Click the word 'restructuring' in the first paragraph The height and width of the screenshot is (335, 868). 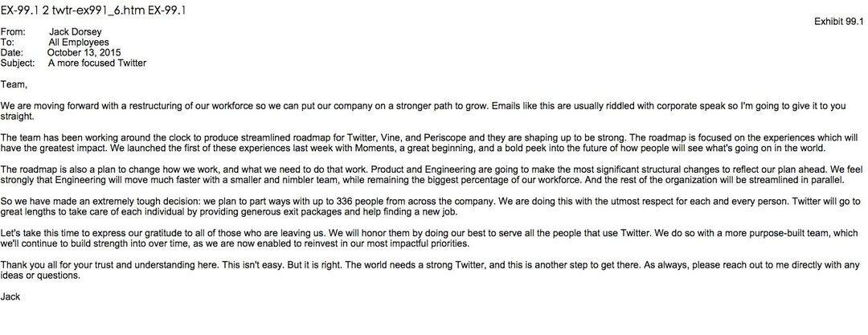coord(156,106)
